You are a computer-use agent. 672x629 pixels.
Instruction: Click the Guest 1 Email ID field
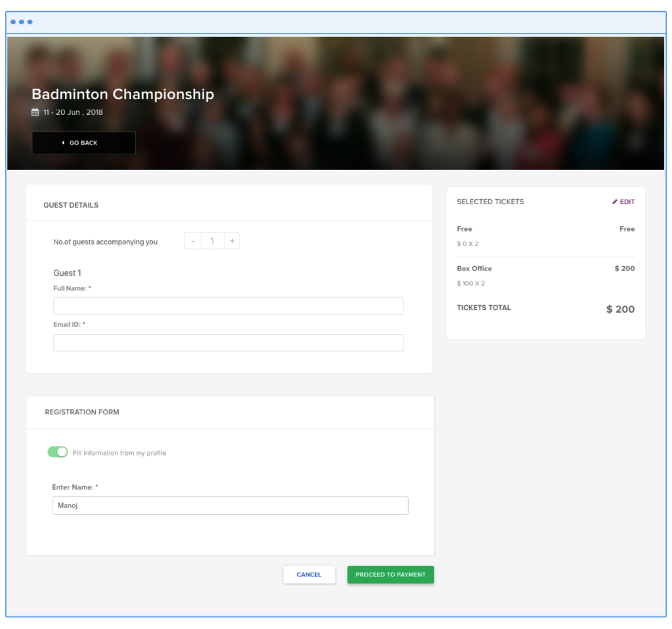point(228,343)
